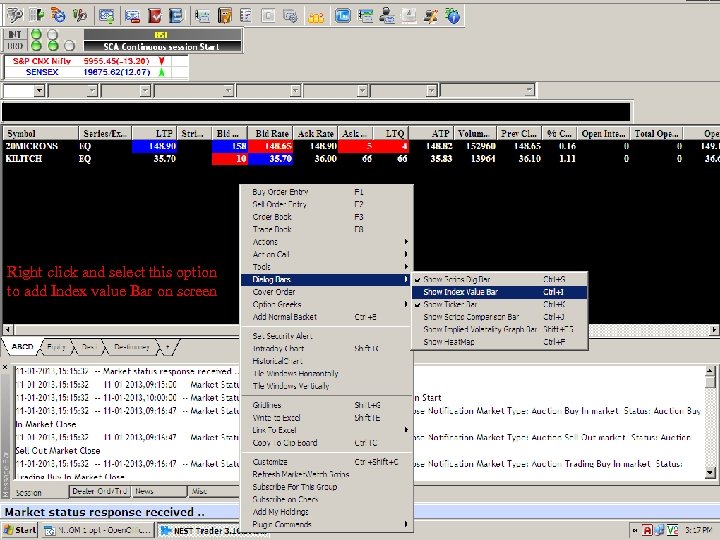Screen dimensions: 720x540
Task: Open the blue book toolbar icon
Action: tap(176, 16)
